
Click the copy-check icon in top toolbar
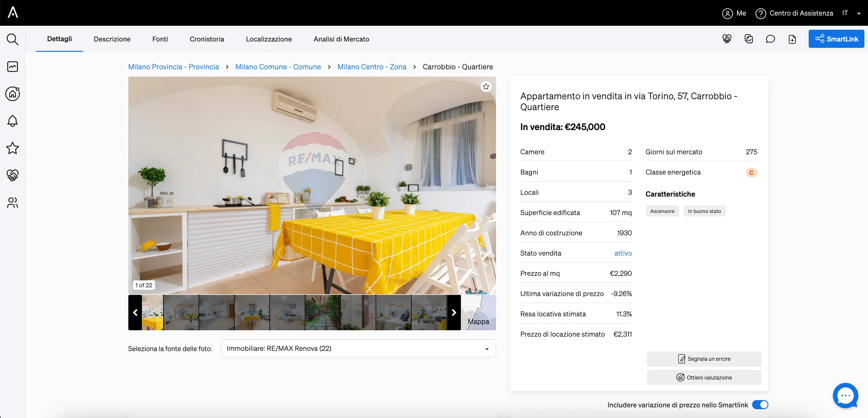point(749,39)
